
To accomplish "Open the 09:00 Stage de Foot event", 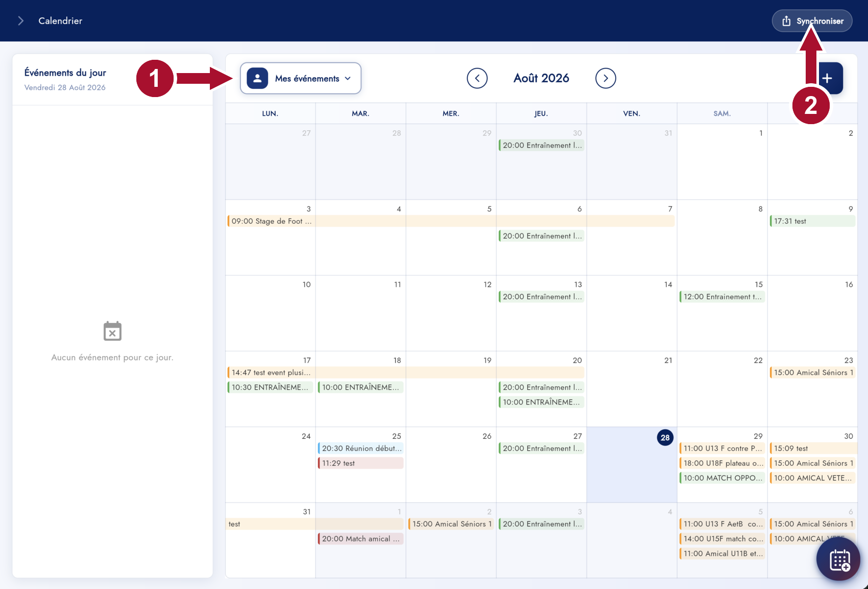I will tap(451, 221).
